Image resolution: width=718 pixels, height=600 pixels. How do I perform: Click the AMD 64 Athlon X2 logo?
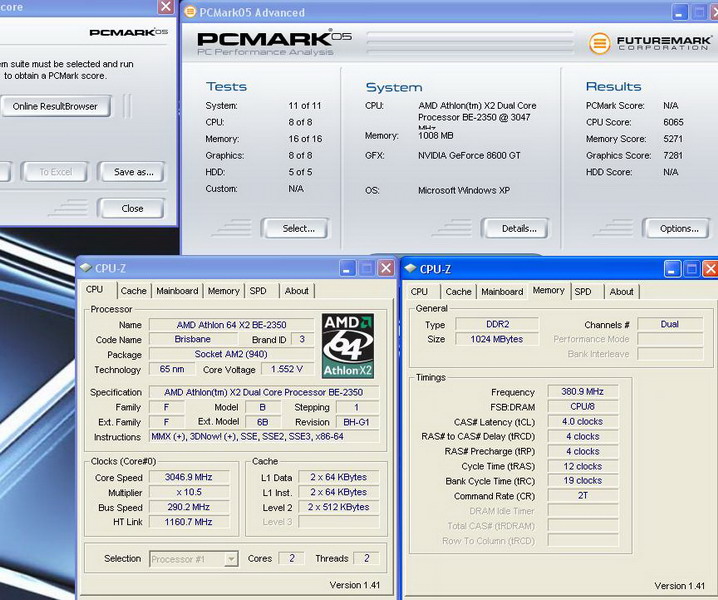pyautogui.click(x=348, y=346)
